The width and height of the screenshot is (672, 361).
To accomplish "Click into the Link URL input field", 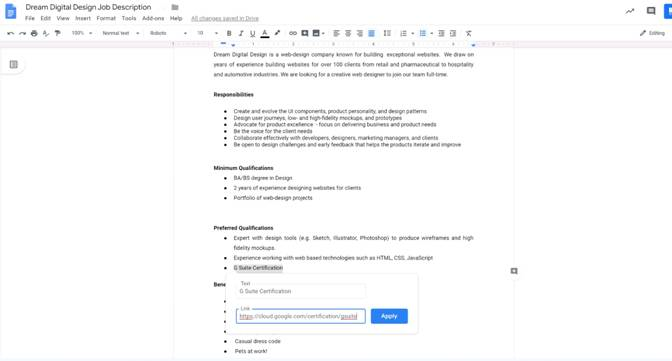I will click(x=300, y=316).
